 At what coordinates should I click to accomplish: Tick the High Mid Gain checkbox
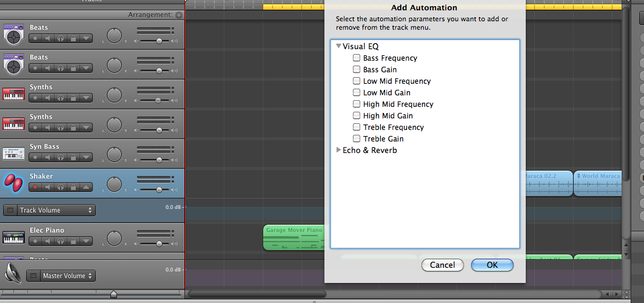(357, 115)
